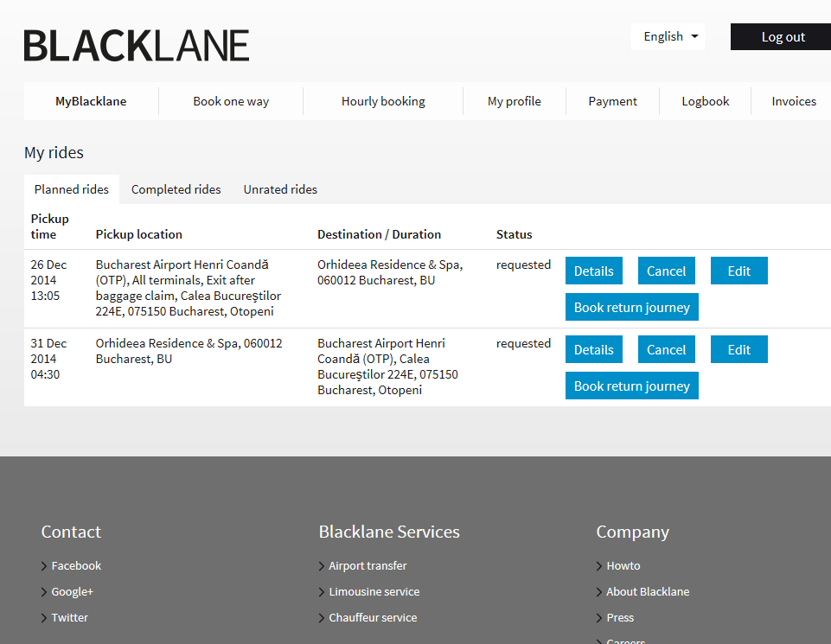Switch to the Completed rides tab
This screenshot has height=644, width=831.
176,189
